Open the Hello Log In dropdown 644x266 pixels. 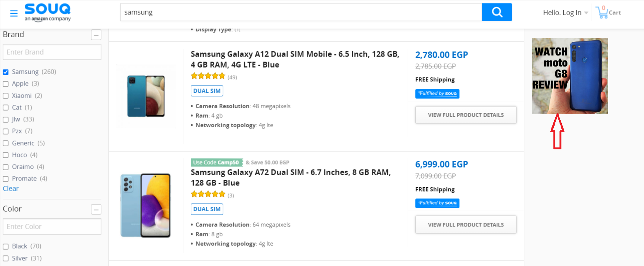(x=566, y=13)
